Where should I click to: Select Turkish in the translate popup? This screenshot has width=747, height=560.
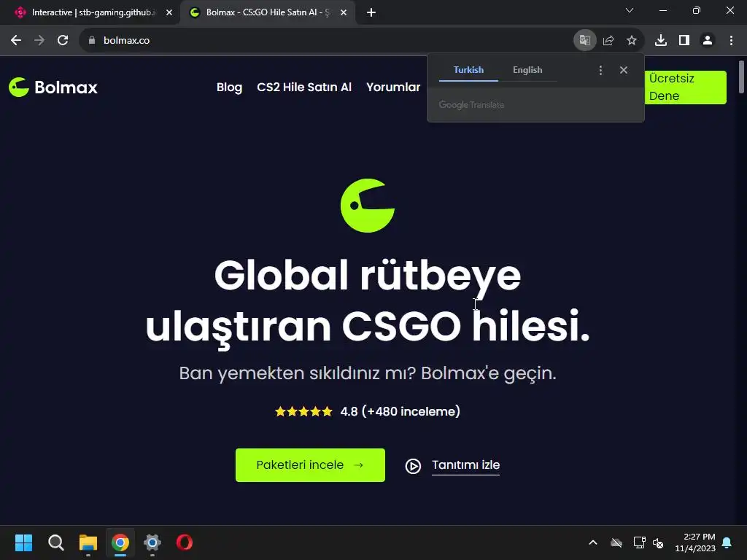coord(468,70)
